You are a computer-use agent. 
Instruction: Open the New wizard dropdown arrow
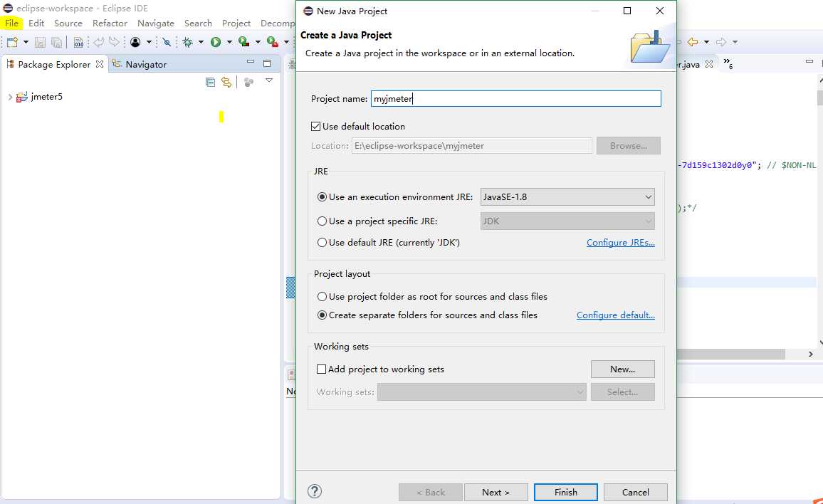(26, 42)
